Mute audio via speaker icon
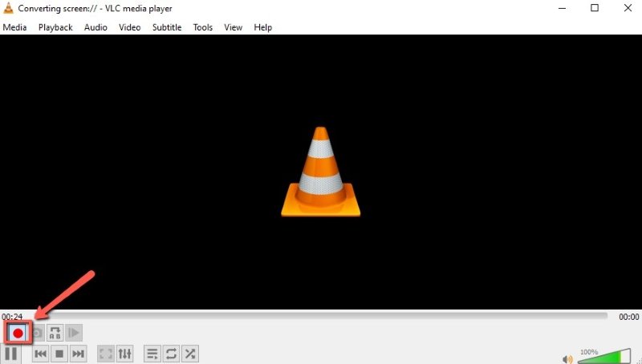This screenshot has height=364, width=642. coord(567,359)
